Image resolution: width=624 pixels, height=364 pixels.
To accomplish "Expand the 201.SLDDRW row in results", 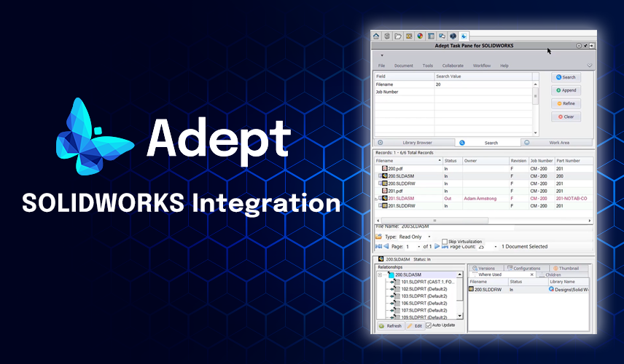I will [x=380, y=206].
